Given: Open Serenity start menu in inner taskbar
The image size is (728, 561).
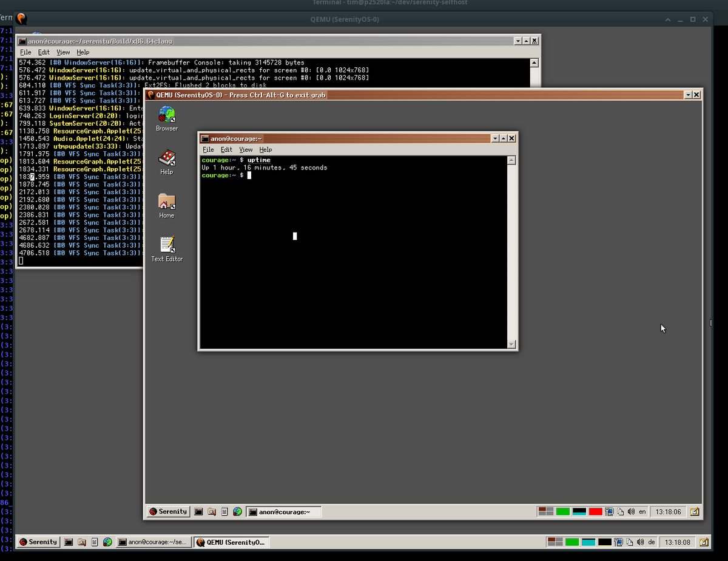Looking at the screenshot, I should point(168,512).
